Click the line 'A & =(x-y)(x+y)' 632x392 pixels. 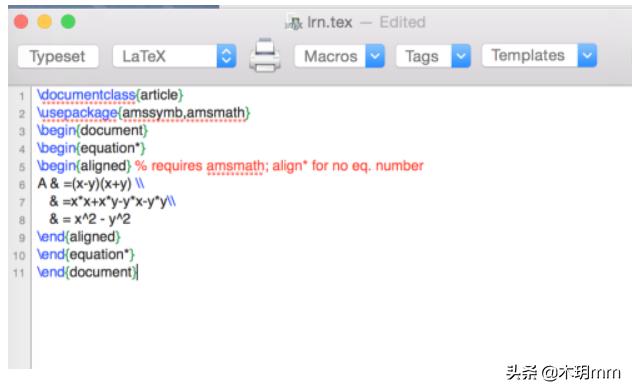[91, 184]
